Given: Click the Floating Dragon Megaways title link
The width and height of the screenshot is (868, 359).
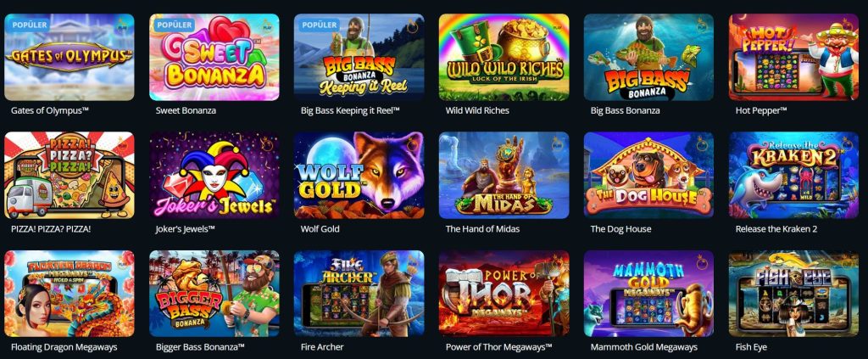Looking at the screenshot, I should click(64, 347).
